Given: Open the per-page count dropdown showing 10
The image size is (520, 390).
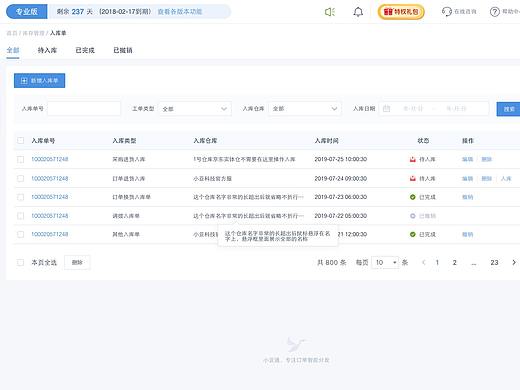Looking at the screenshot, I should tap(385, 262).
